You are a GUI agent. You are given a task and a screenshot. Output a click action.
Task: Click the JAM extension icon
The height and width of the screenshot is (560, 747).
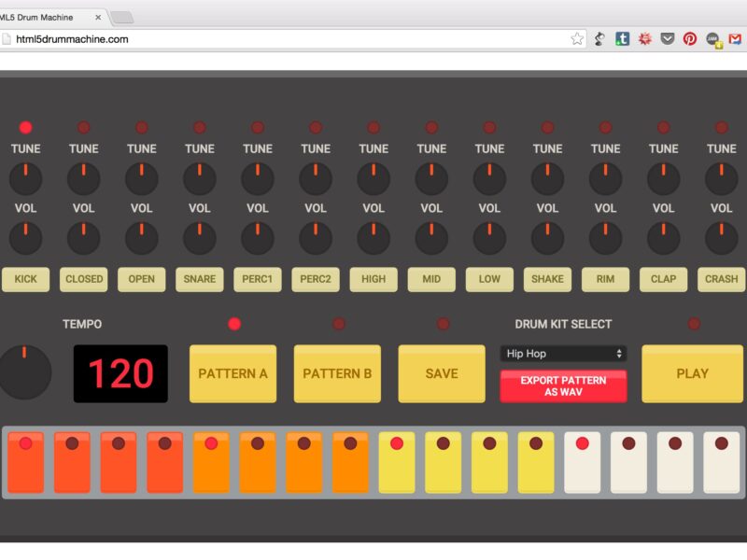pyautogui.click(x=713, y=39)
